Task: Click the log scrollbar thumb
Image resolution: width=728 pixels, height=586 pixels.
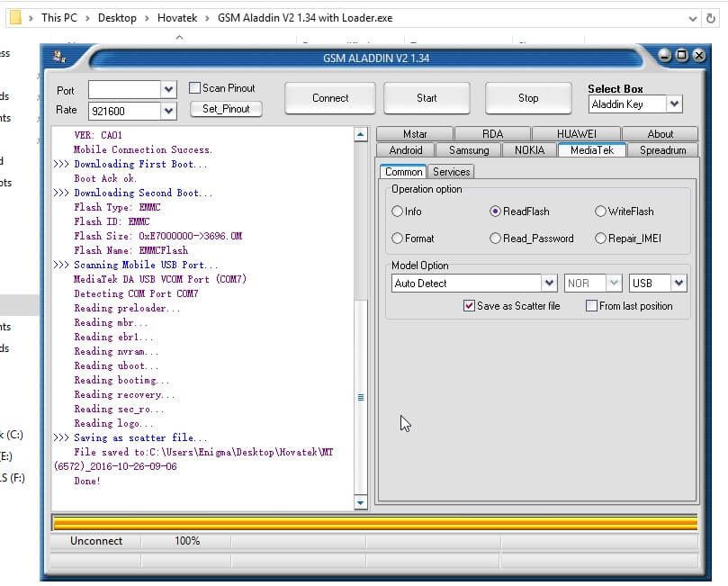Action: [361, 398]
